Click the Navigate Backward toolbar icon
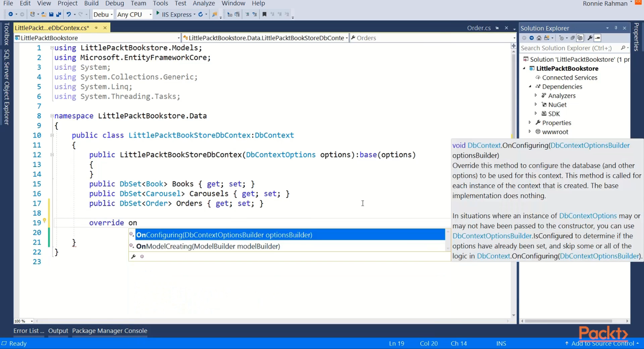Screen dimensions: 644x349 10,14
